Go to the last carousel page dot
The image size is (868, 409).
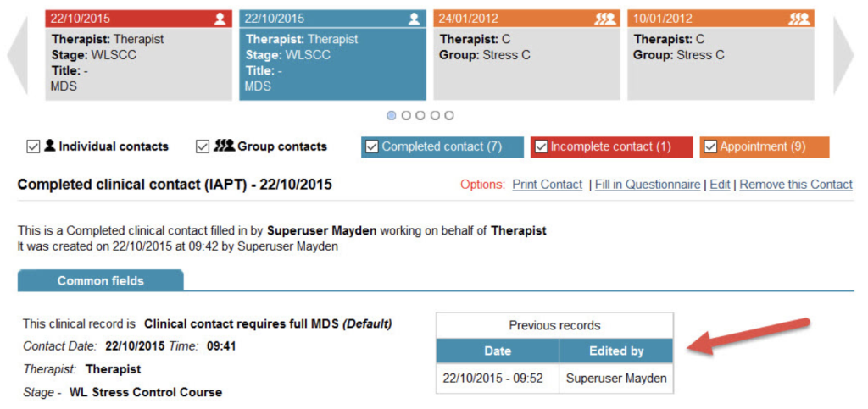click(x=449, y=115)
